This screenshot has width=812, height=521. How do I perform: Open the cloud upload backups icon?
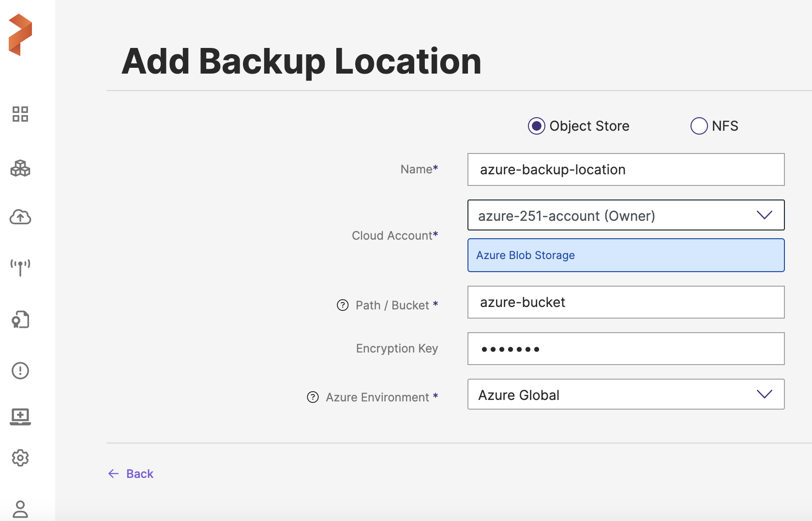[x=20, y=217]
